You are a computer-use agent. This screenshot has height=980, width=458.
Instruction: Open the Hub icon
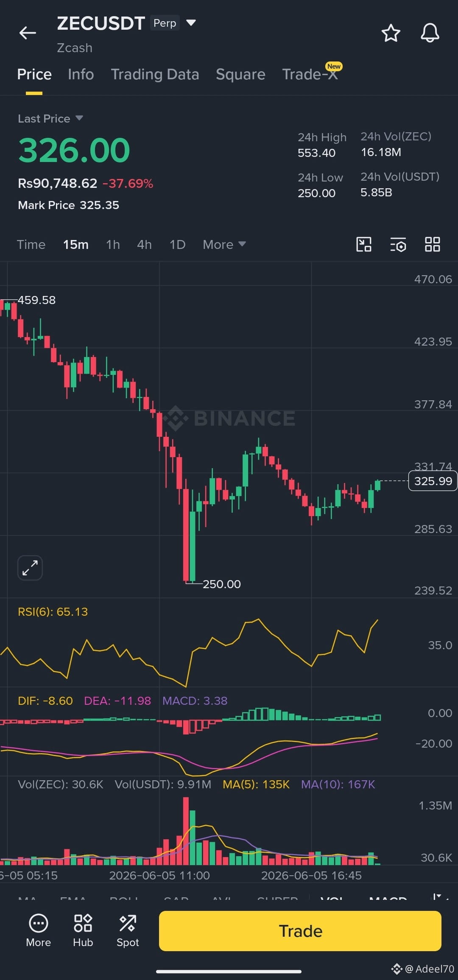83,930
